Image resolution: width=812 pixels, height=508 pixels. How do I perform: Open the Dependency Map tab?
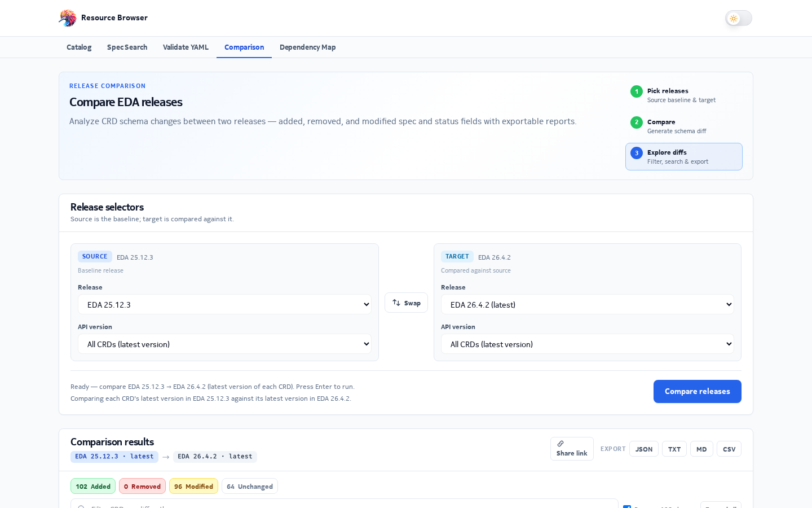pos(307,47)
